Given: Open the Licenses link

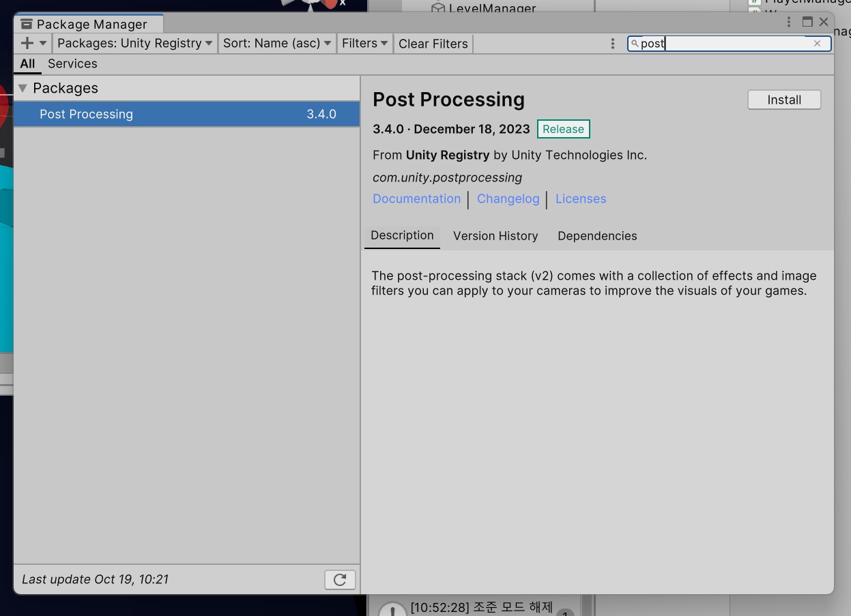Looking at the screenshot, I should [581, 199].
